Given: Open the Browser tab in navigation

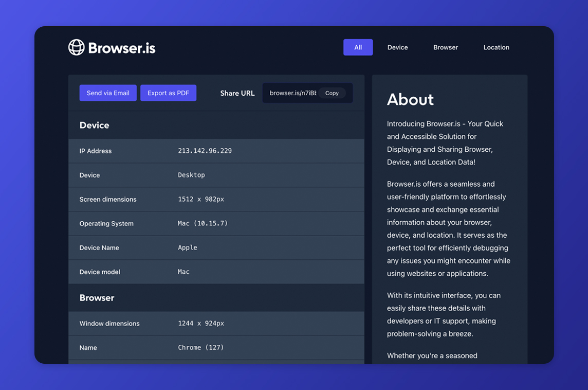Looking at the screenshot, I should [446, 47].
